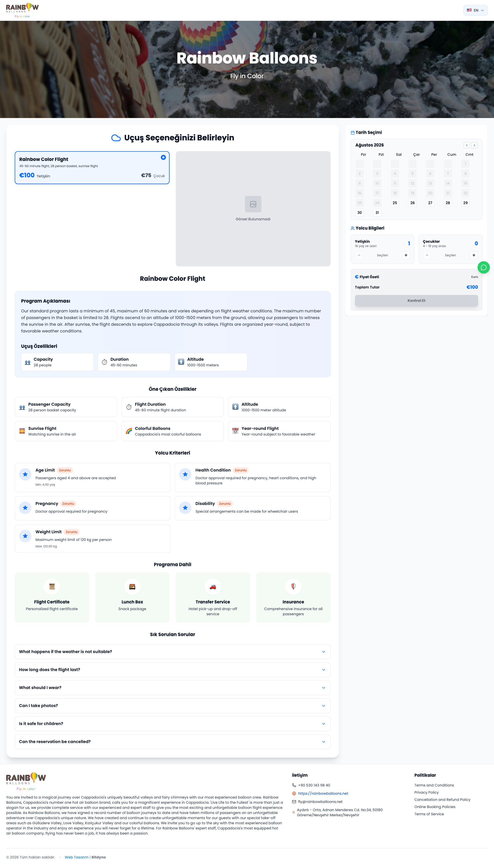Click the phone icon in footer contact
494x868 pixels.
tap(294, 785)
